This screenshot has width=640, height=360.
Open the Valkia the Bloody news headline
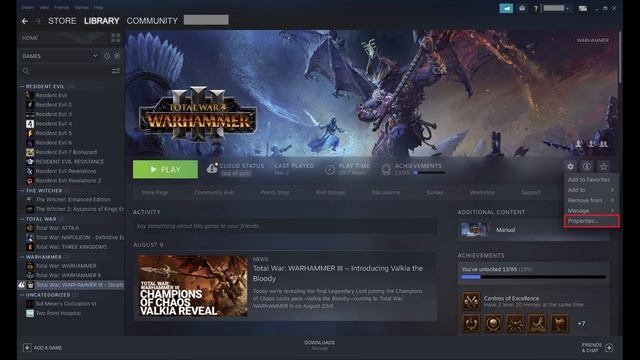click(338, 273)
